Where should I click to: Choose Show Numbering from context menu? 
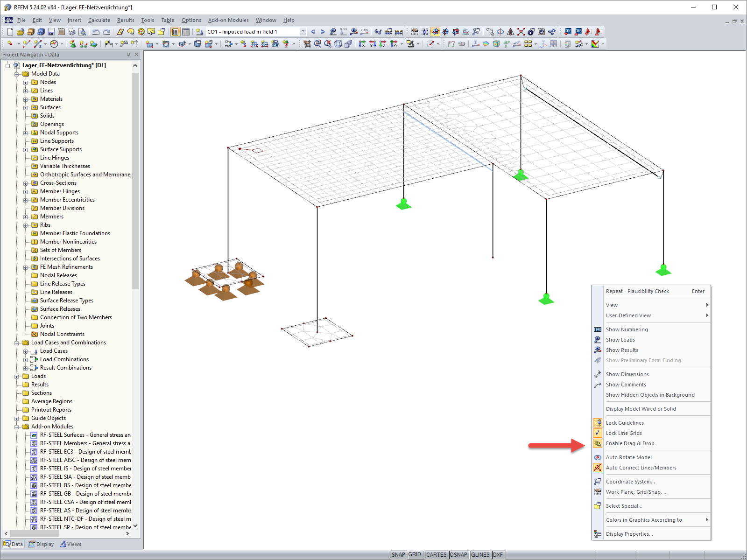tap(651, 329)
